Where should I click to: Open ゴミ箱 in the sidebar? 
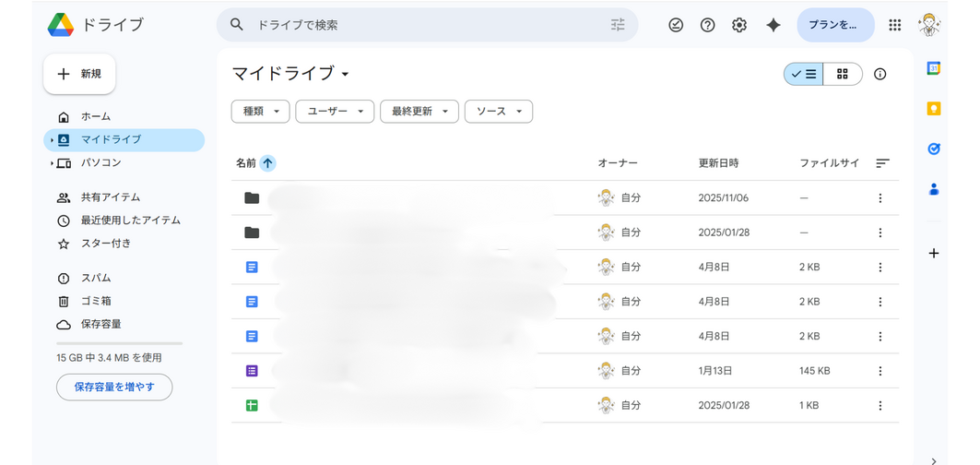coord(95,301)
